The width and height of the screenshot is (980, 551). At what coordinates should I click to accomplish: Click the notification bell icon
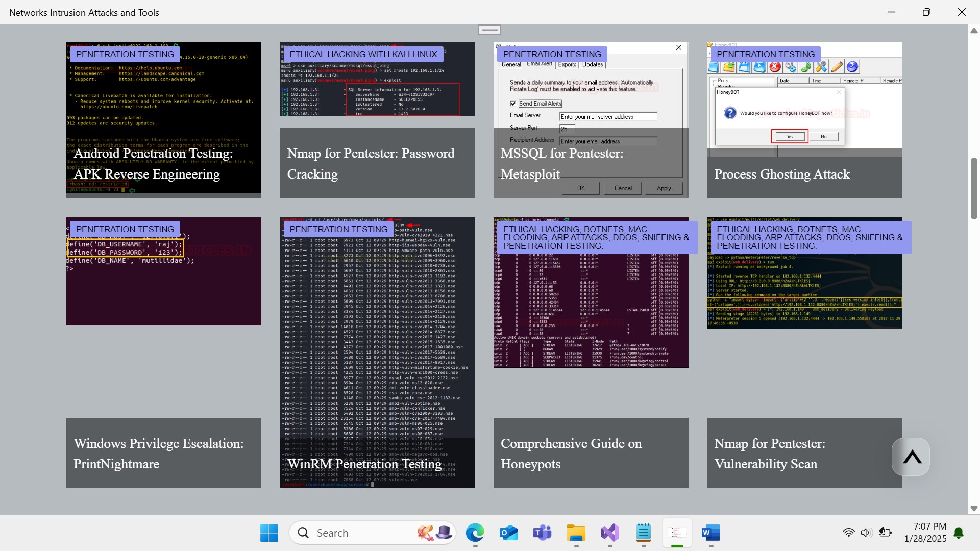pyautogui.click(x=959, y=533)
